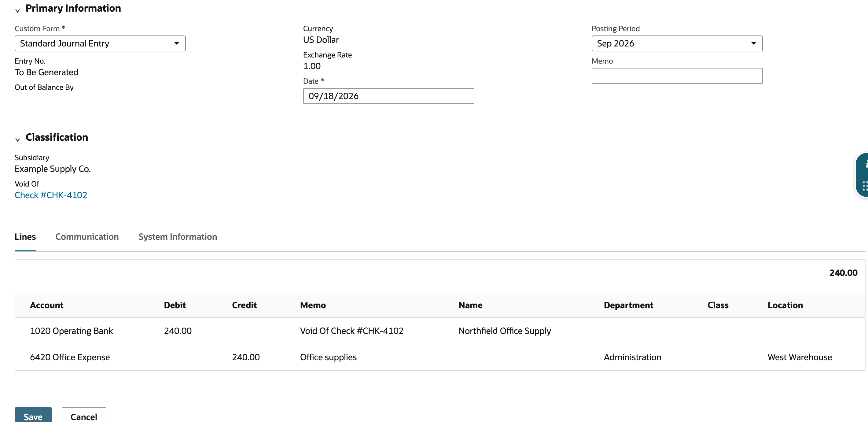
Task: Click the Name column header
Action: pyautogui.click(x=470, y=305)
